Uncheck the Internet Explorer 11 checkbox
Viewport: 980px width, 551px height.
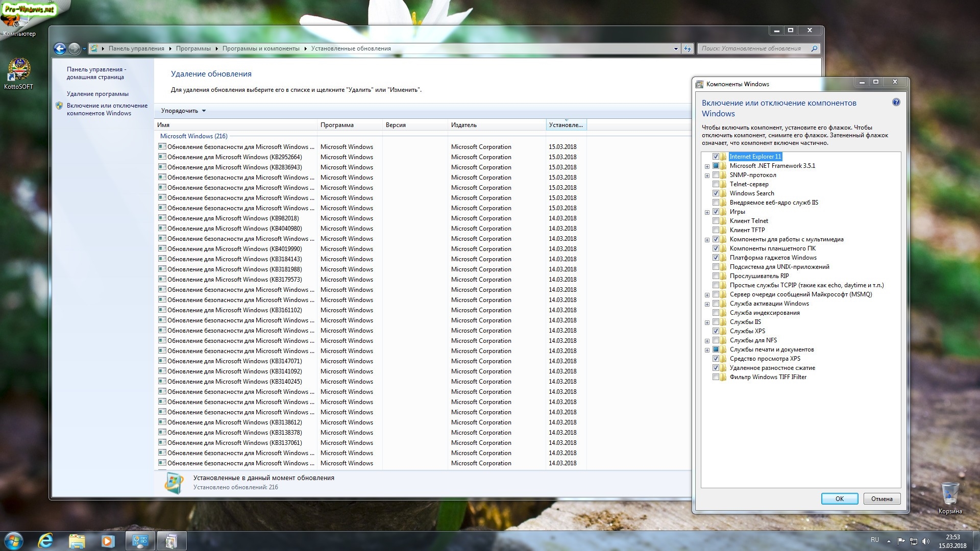point(716,157)
